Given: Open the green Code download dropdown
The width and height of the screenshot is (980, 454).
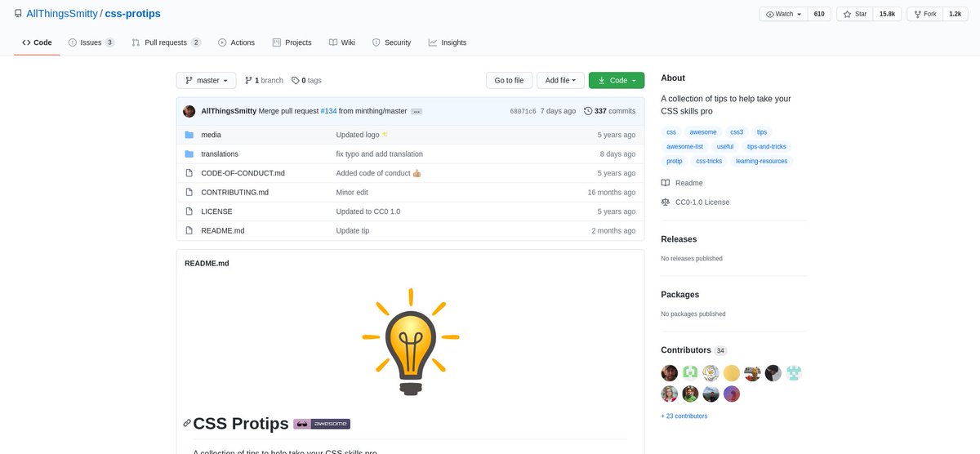Looking at the screenshot, I should click(617, 80).
